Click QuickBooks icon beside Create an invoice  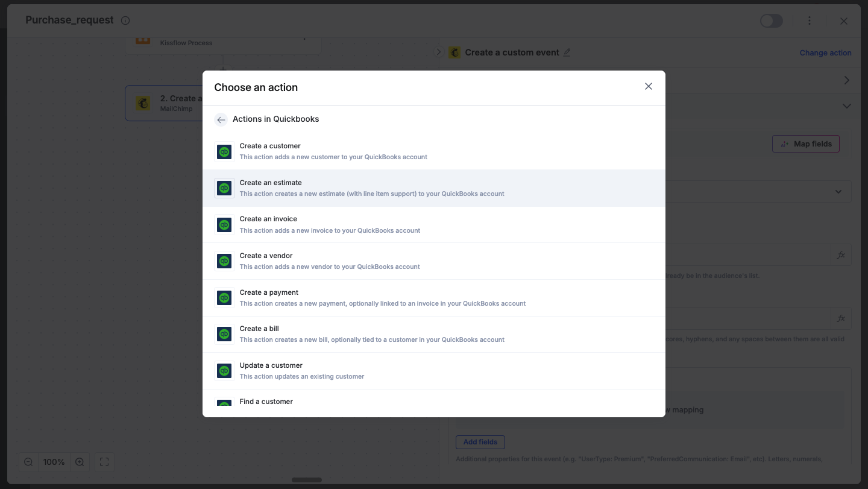pos(224,224)
